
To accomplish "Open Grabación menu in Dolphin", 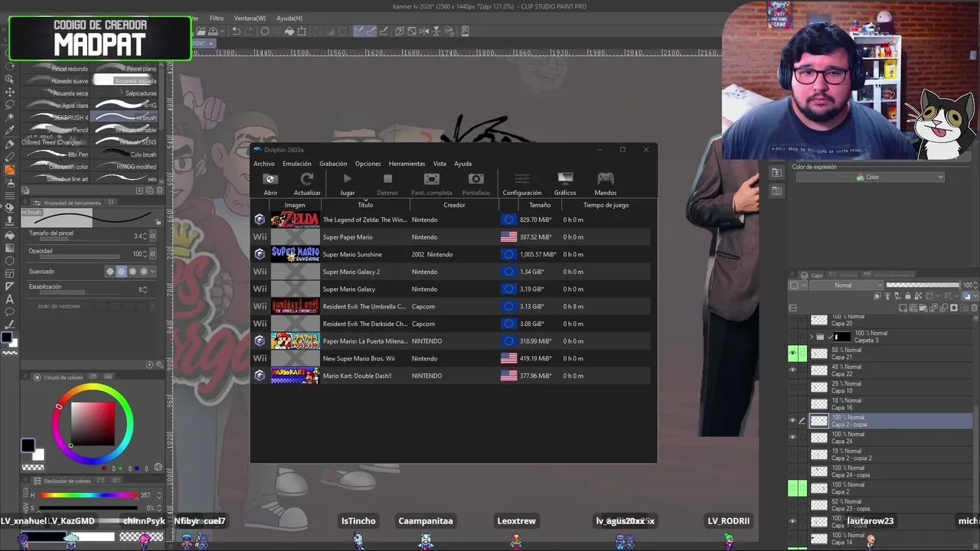I will coord(333,164).
